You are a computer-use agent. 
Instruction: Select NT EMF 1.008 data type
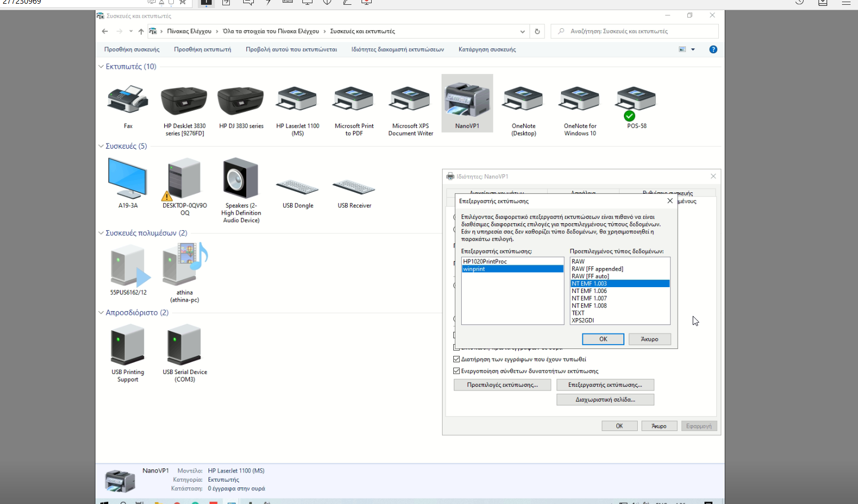coord(620,306)
